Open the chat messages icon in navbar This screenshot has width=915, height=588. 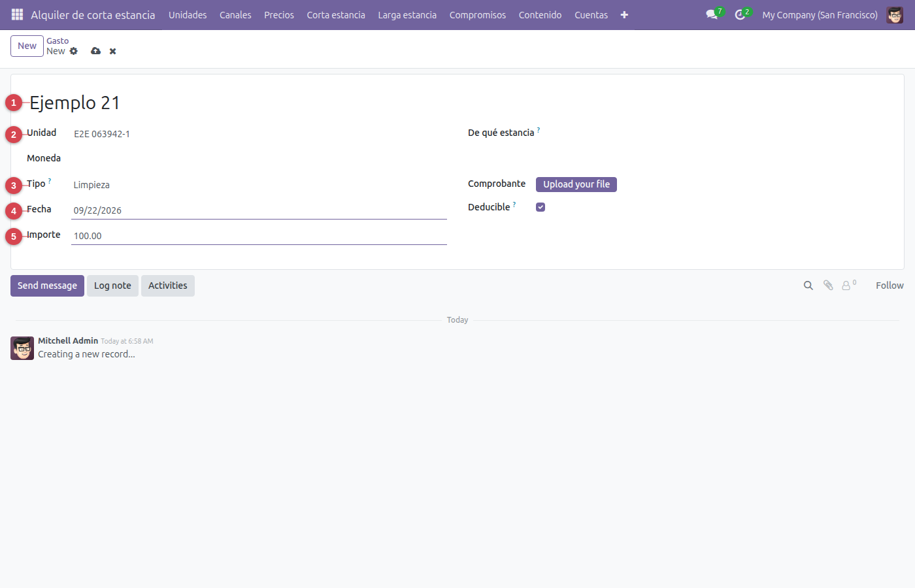pyautogui.click(x=712, y=14)
